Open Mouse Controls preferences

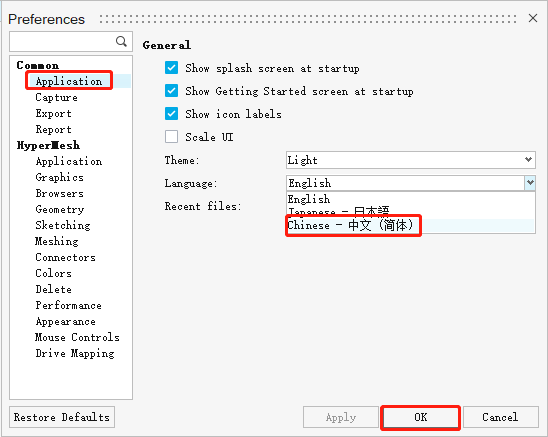tap(77, 337)
